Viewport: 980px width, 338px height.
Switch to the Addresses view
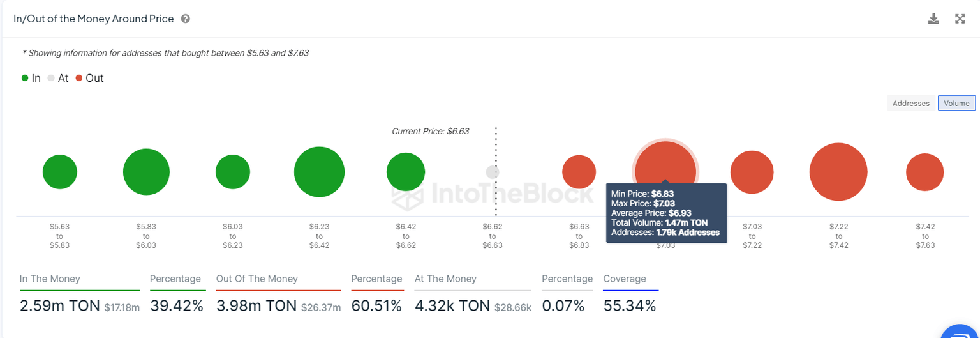coord(910,103)
